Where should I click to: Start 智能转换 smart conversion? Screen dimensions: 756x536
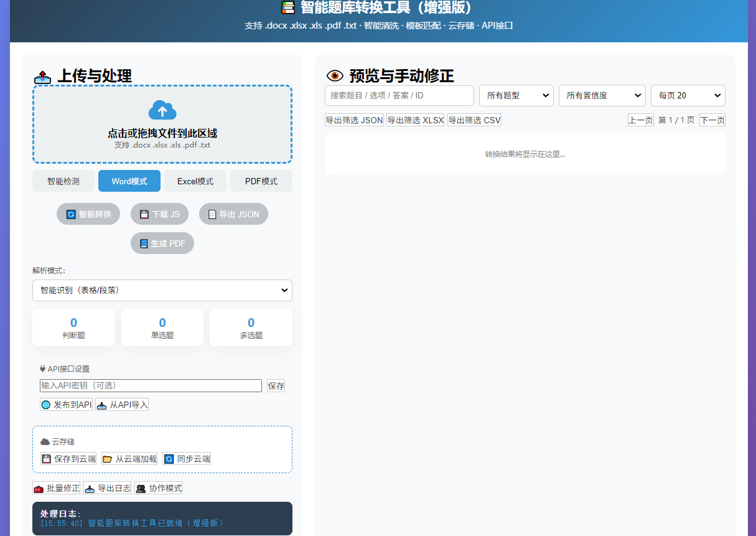88,214
